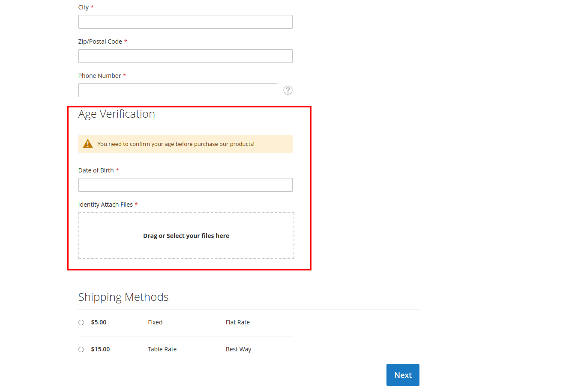572x392 pixels.
Task: Click the Next button
Action: click(403, 375)
